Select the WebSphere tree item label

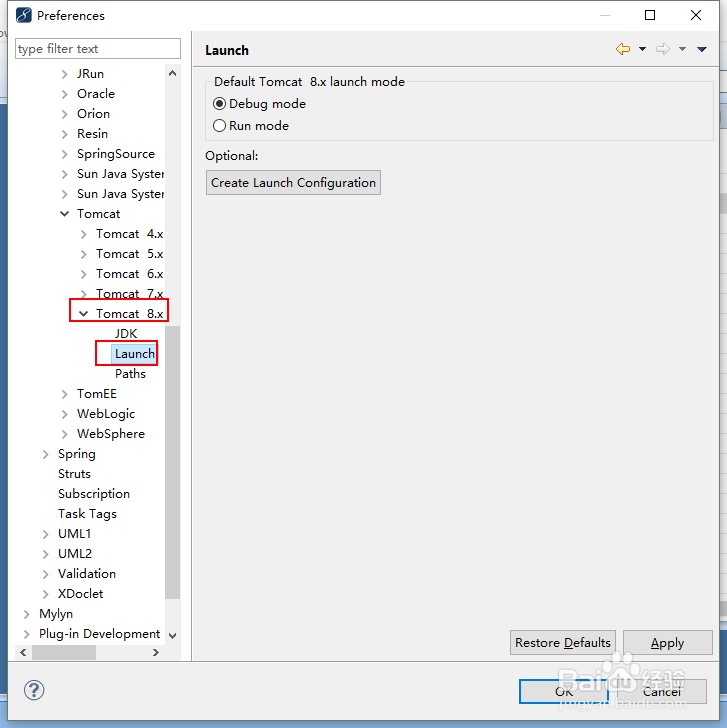[x=110, y=434]
